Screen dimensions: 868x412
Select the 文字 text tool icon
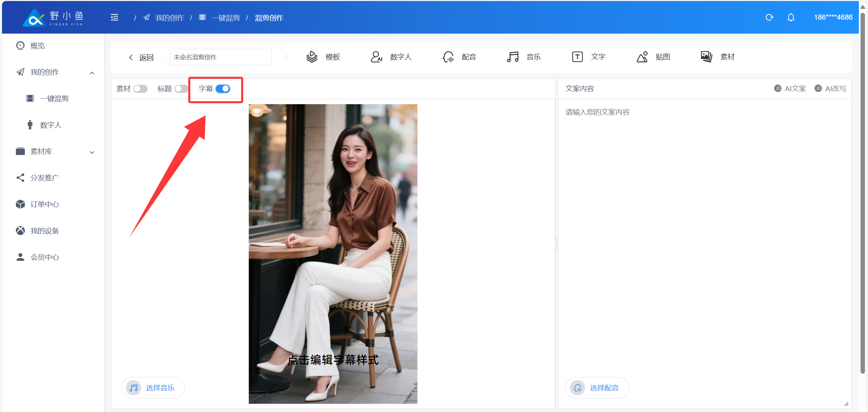click(577, 57)
